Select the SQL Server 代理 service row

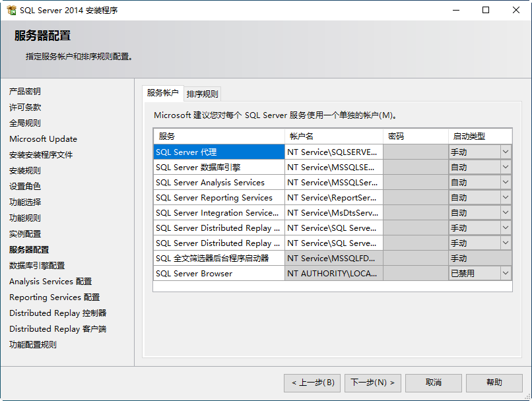[x=219, y=152]
